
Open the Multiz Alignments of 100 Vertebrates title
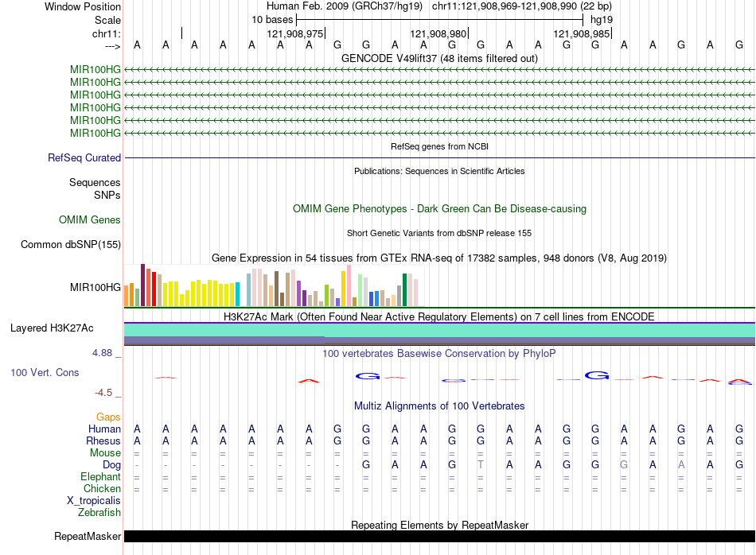coord(439,406)
